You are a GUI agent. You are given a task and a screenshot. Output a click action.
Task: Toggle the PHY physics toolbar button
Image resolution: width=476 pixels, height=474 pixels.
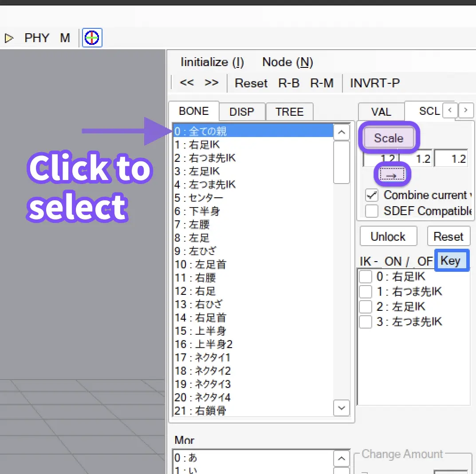37,38
